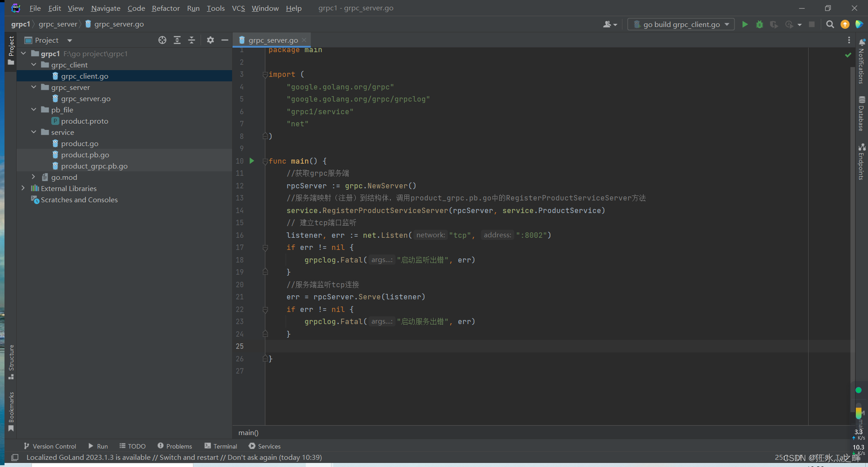Open the Services tool window

pyautogui.click(x=265, y=446)
